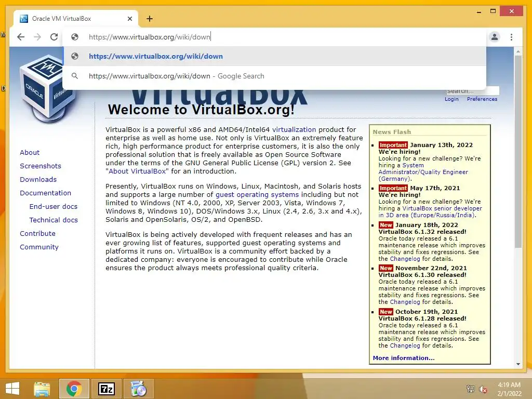Click the page vertical scrollbar thumb

518,151
